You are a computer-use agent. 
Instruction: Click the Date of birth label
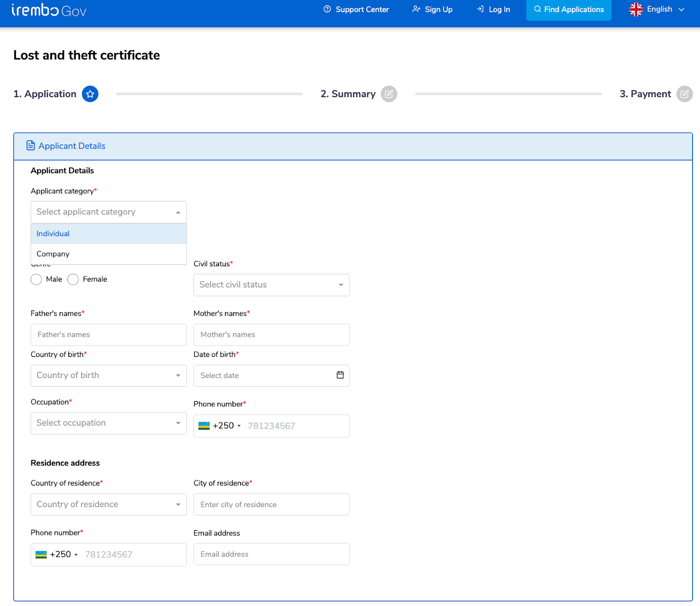(x=216, y=354)
